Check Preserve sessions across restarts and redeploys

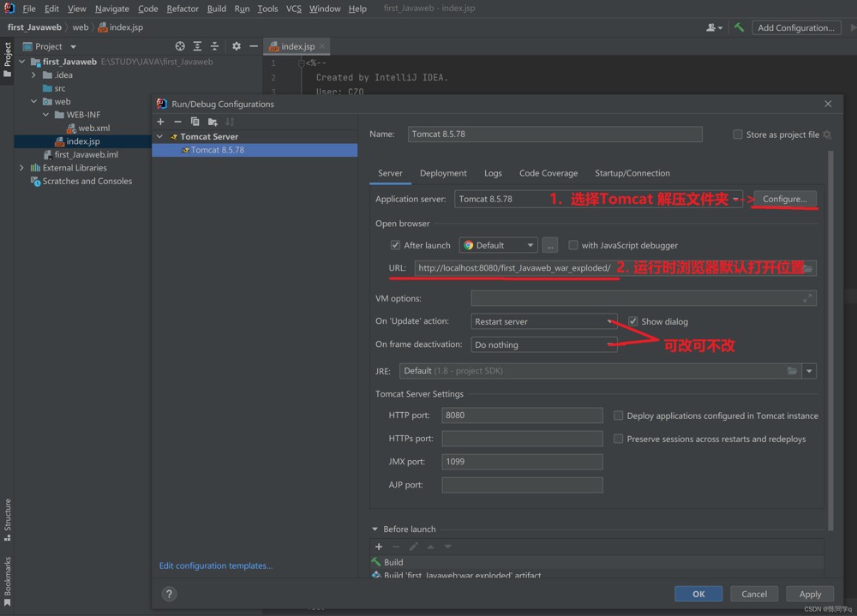[618, 439]
